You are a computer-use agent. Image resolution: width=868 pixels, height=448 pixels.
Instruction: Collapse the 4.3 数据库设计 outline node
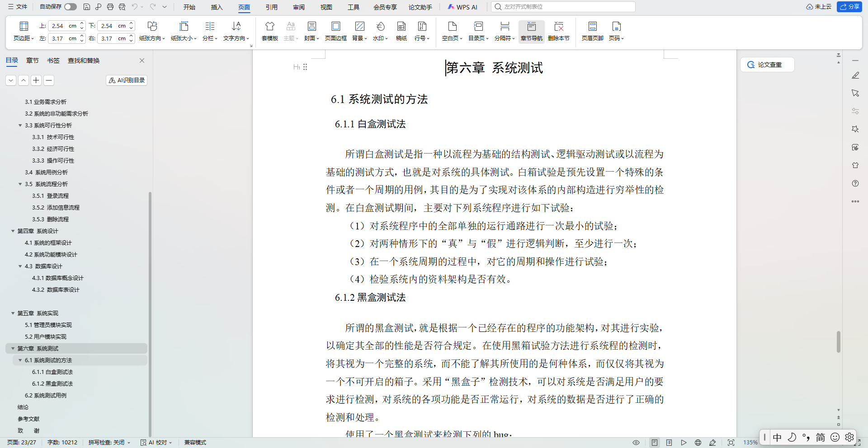pyautogui.click(x=20, y=266)
